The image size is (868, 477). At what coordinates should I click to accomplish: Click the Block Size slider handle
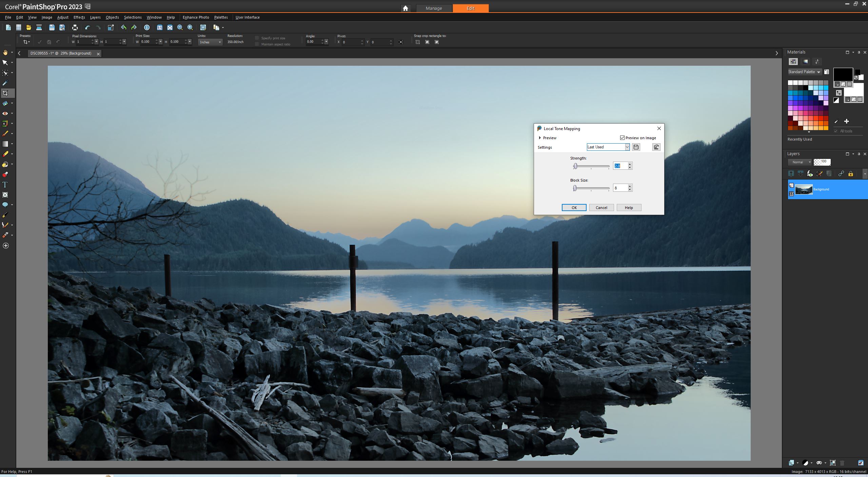click(575, 188)
